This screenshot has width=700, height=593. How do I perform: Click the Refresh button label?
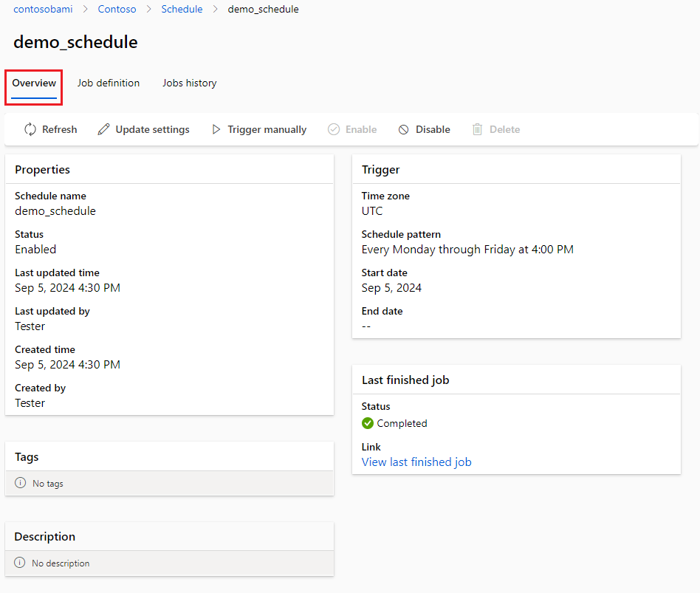59,129
